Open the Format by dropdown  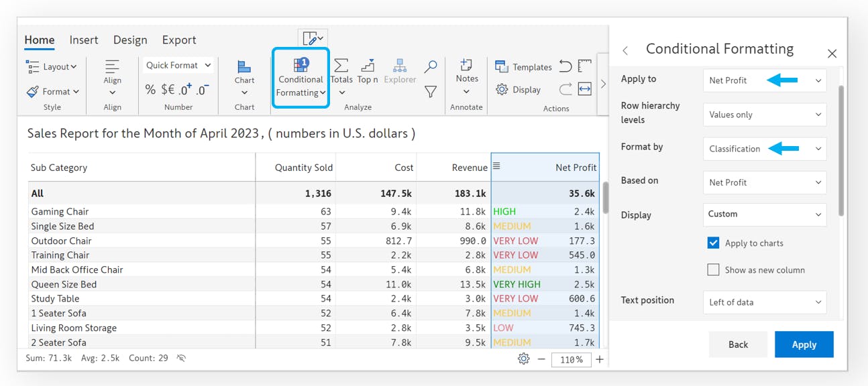tap(765, 149)
